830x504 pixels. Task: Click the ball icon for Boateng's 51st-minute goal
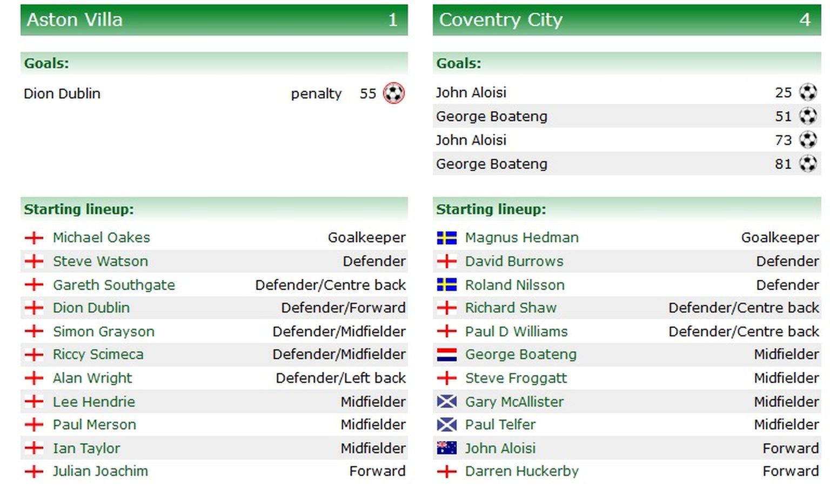click(x=807, y=116)
